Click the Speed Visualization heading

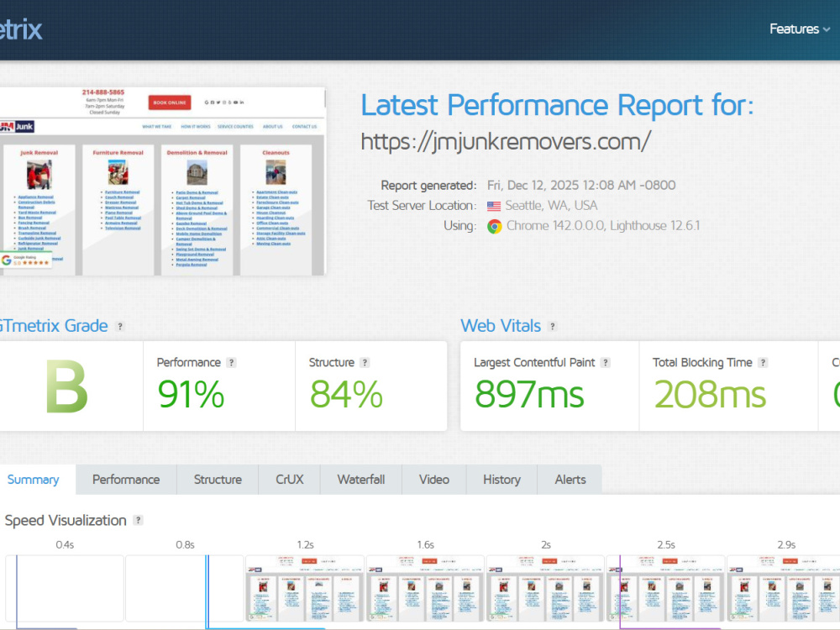pyautogui.click(x=66, y=520)
